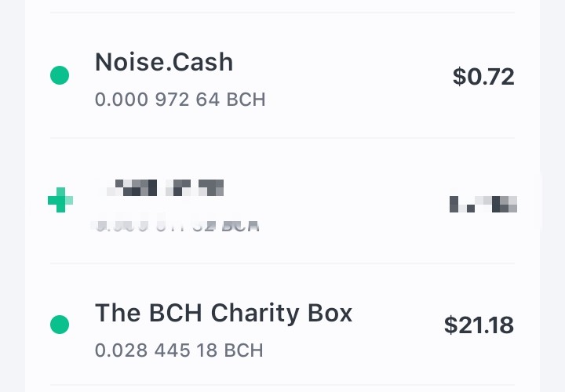Click the gray margin left of wallet list

pos(13,196)
